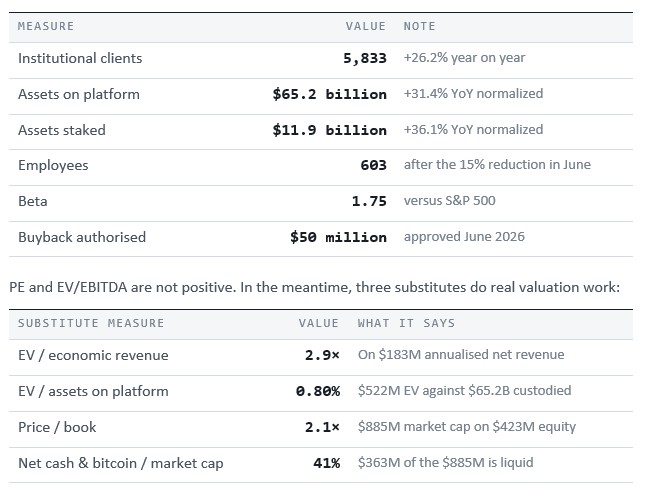Click the WHAT IT SAYS header
649x502 pixels.
pyautogui.click(x=406, y=323)
